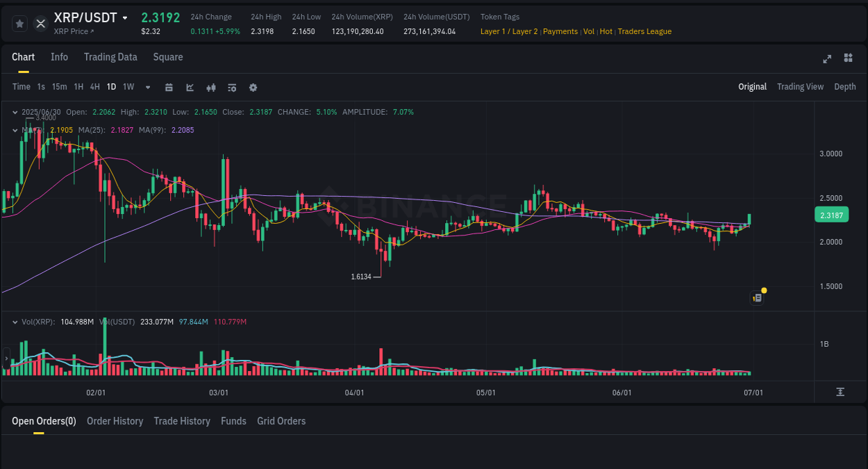Viewport: 868px width, 469px height.
Task: Select the candlestick comparison icon on chart toolbar
Action: coord(210,87)
